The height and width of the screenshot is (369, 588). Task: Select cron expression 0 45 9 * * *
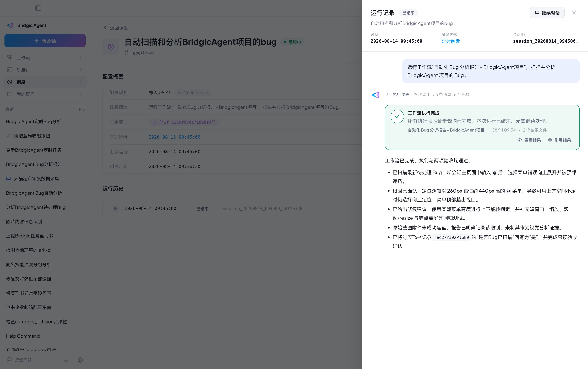pyautogui.click(x=193, y=93)
